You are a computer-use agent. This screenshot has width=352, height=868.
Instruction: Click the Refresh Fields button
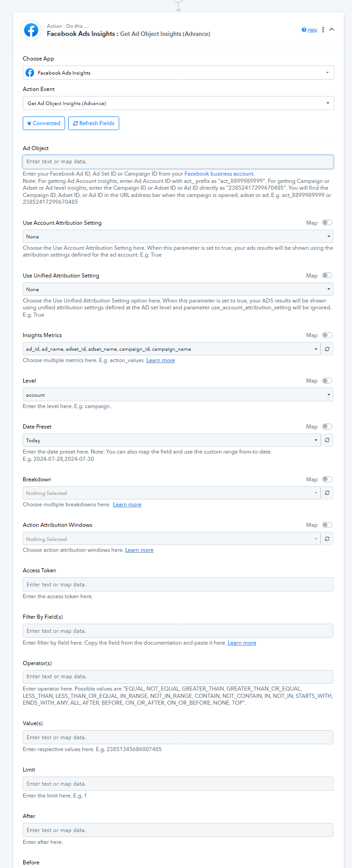click(x=94, y=123)
